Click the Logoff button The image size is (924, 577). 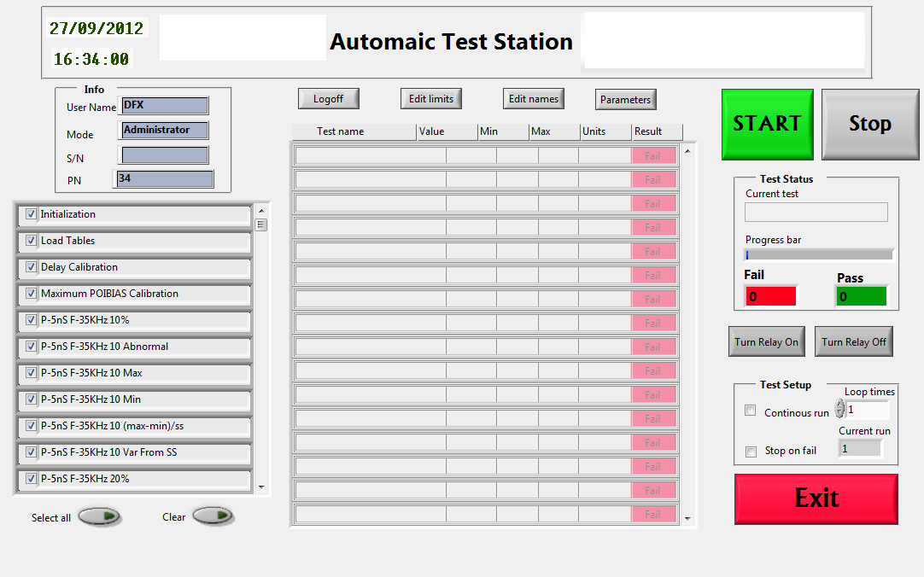click(x=328, y=99)
